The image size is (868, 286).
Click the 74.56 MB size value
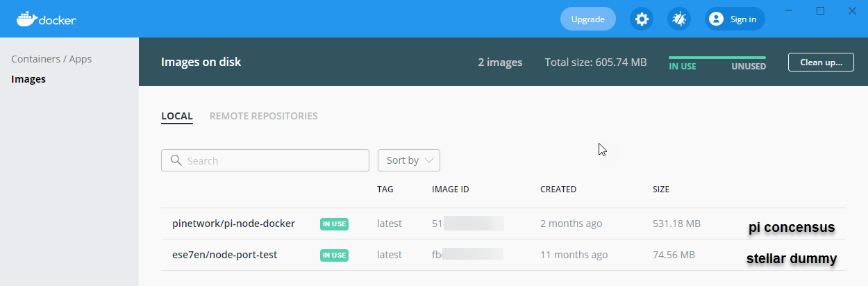point(673,255)
